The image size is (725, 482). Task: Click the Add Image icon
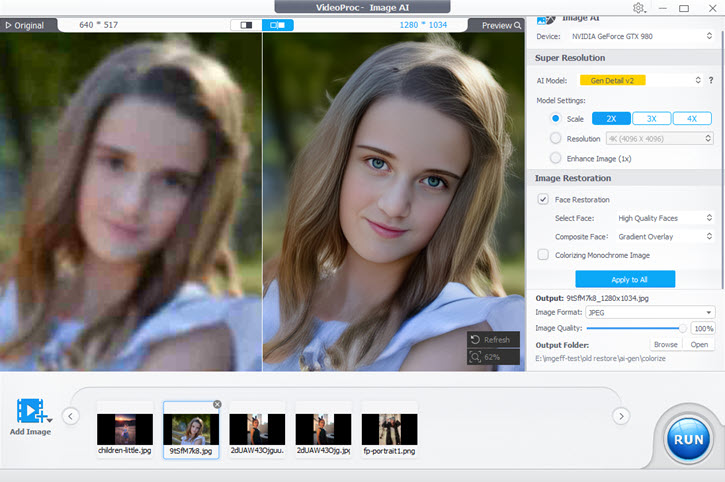tap(31, 411)
